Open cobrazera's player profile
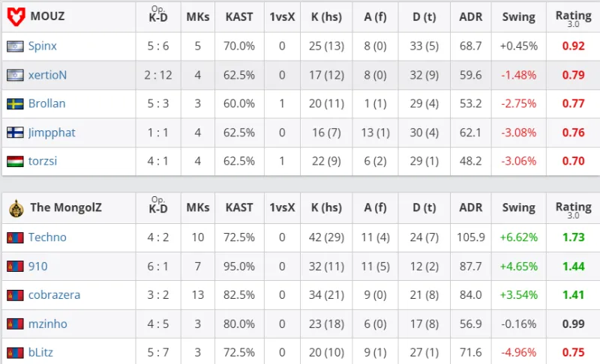 [x=54, y=295]
